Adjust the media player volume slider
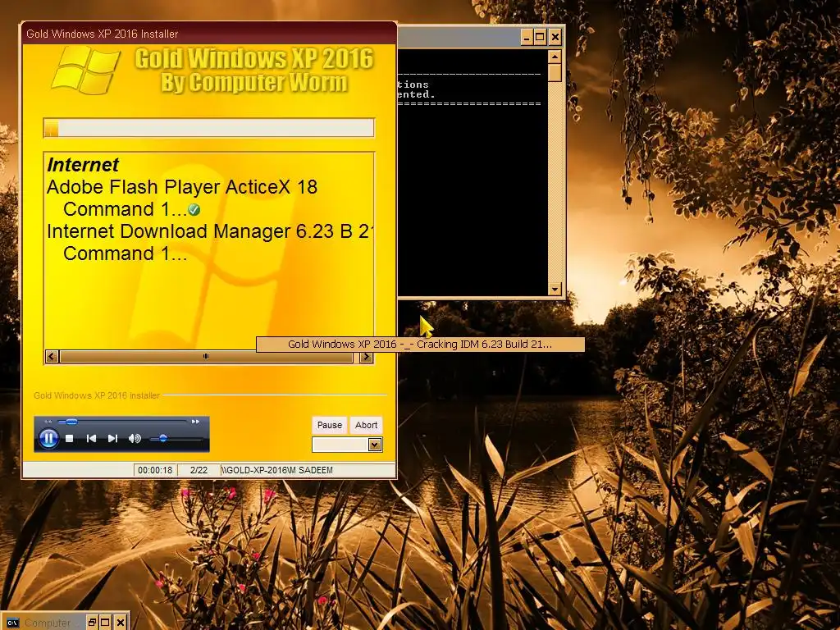840x630 pixels. coord(163,439)
